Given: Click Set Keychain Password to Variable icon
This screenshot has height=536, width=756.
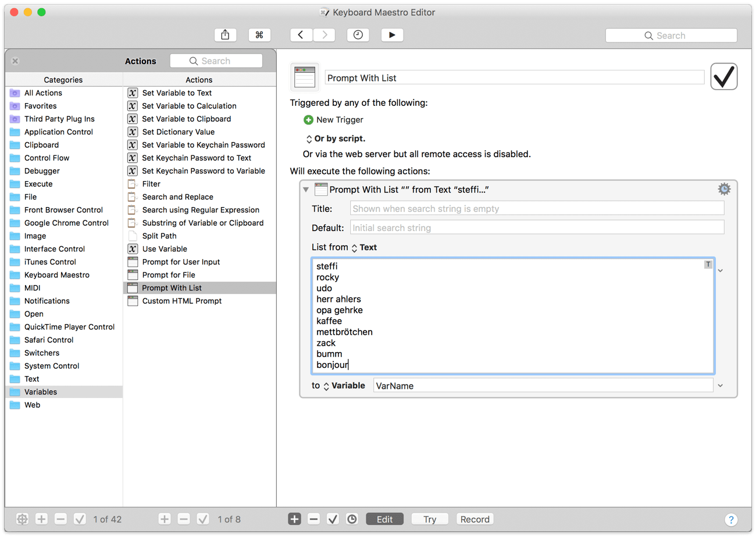Looking at the screenshot, I should (132, 171).
